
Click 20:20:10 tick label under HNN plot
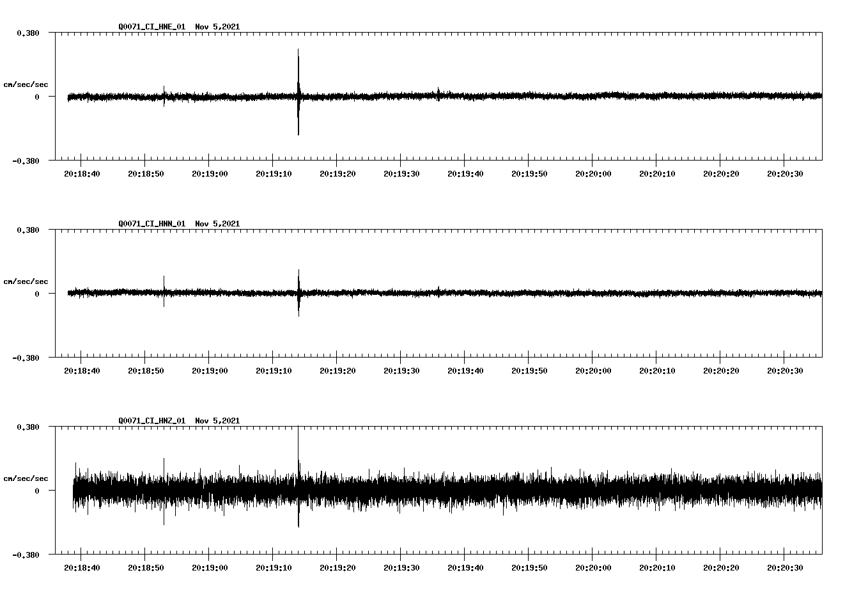point(657,370)
